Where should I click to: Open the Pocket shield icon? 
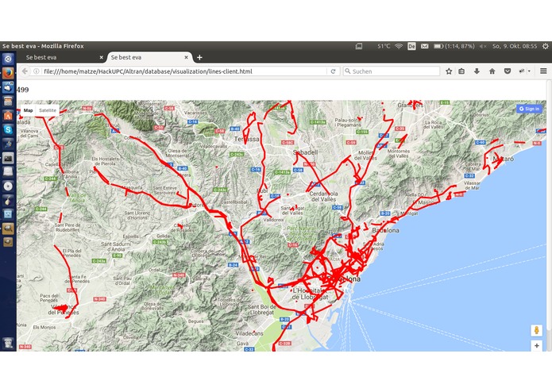click(508, 71)
